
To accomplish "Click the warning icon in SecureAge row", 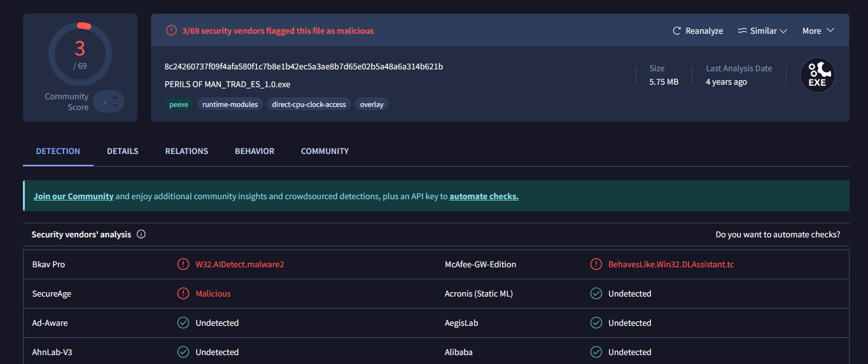I will point(183,293).
